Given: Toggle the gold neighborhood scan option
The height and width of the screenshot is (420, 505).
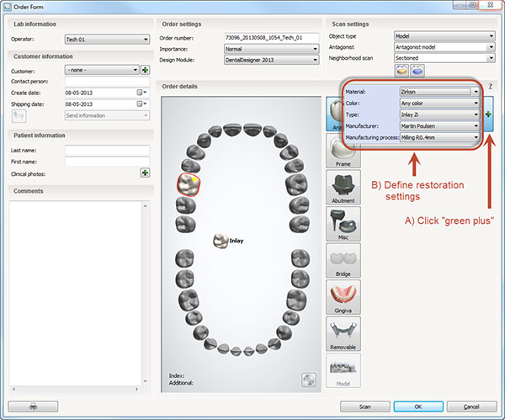Looking at the screenshot, I should pos(401,71).
